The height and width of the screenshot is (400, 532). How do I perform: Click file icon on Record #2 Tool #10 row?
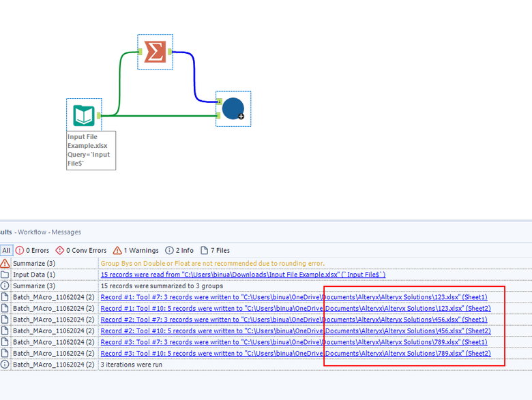point(5,330)
